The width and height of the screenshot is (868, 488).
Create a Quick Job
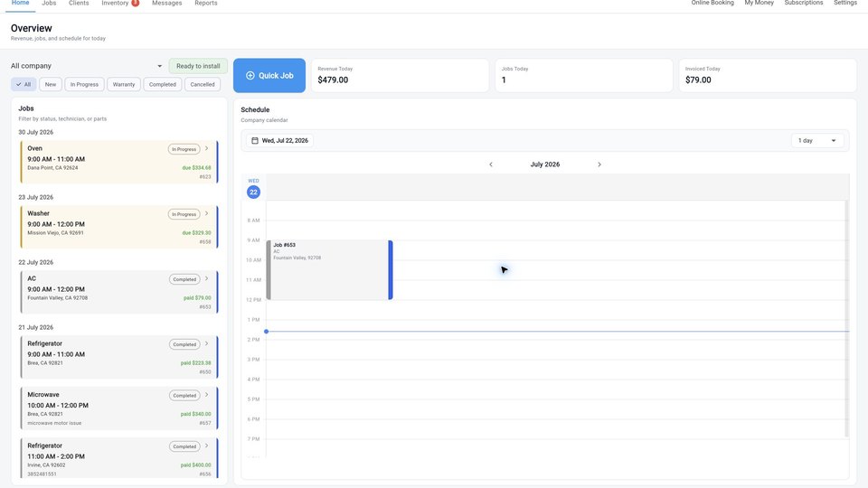(x=269, y=75)
